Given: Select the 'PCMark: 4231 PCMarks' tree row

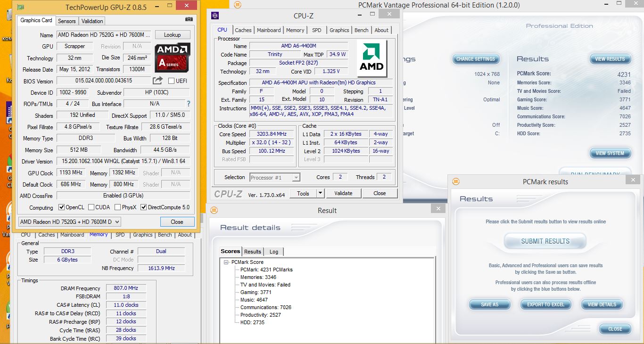Looking at the screenshot, I should 266,270.
